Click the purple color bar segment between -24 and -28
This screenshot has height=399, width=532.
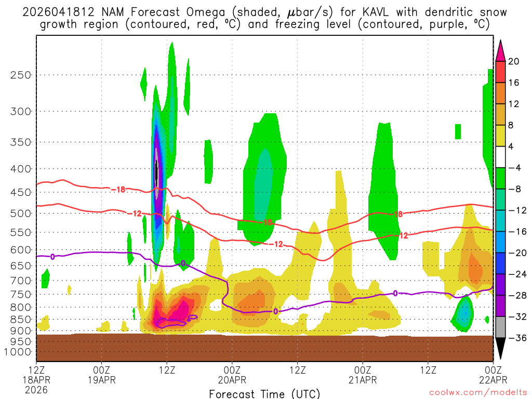(500, 285)
